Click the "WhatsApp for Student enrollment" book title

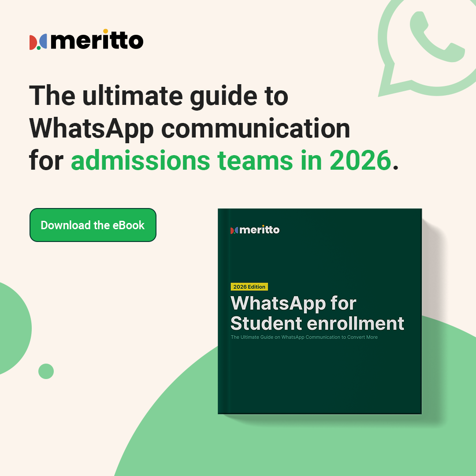[x=317, y=313]
